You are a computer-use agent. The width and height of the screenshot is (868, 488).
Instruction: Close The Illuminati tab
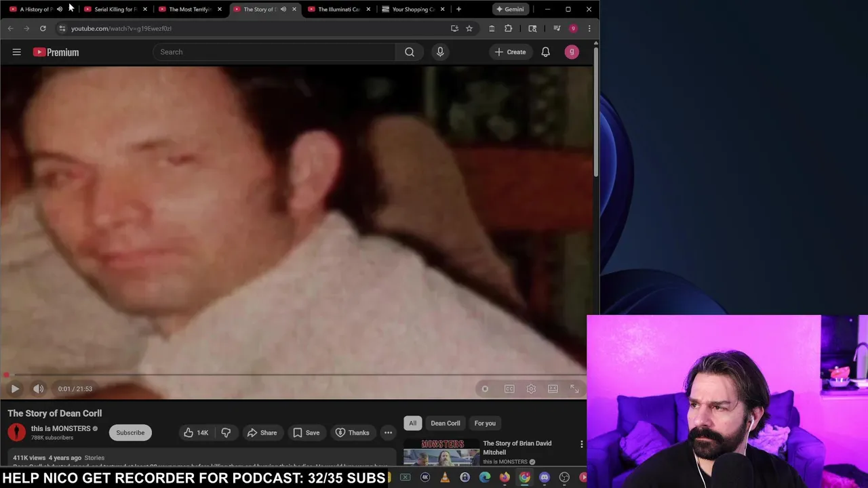click(x=368, y=9)
